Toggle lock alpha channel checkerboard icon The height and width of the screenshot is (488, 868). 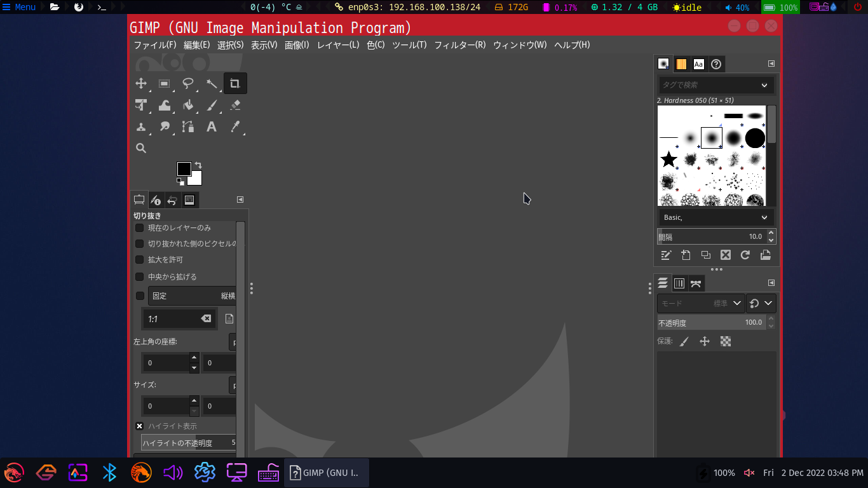726,341
